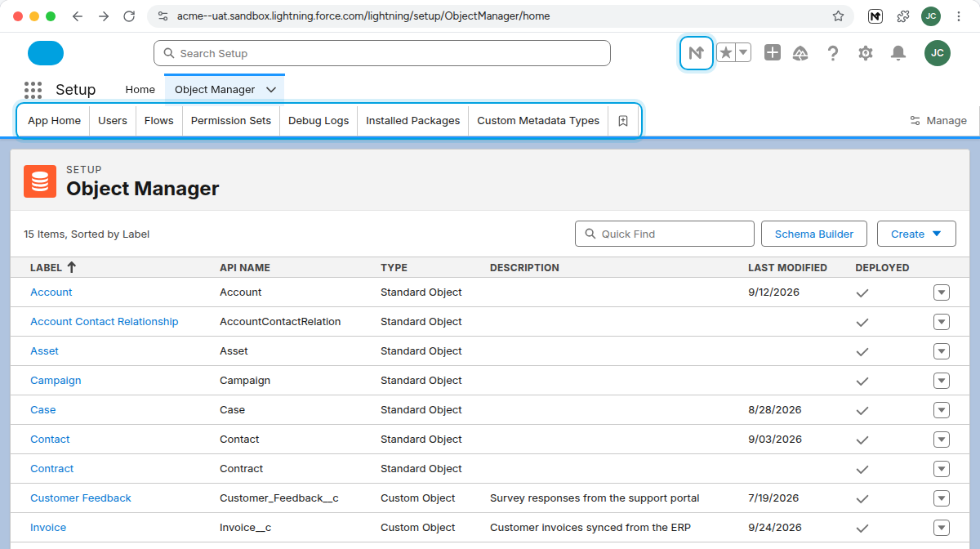The image size is (980, 549).
Task: Open Schema Builder
Action: [814, 234]
